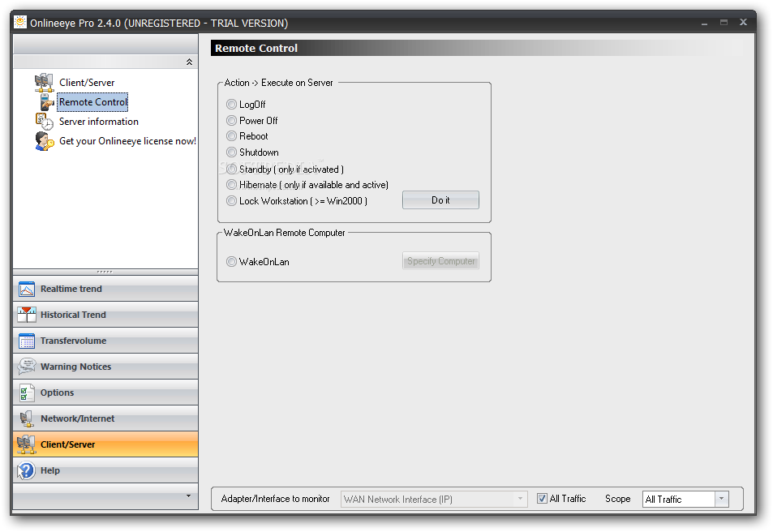
Task: Open the Scope All Traffic dropdown
Action: [721, 499]
